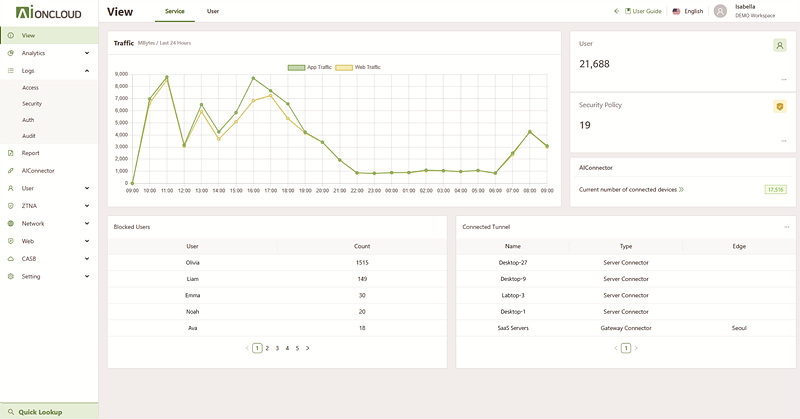Click the Report icon in the sidebar
This screenshot has height=419, width=800.
(x=10, y=153)
